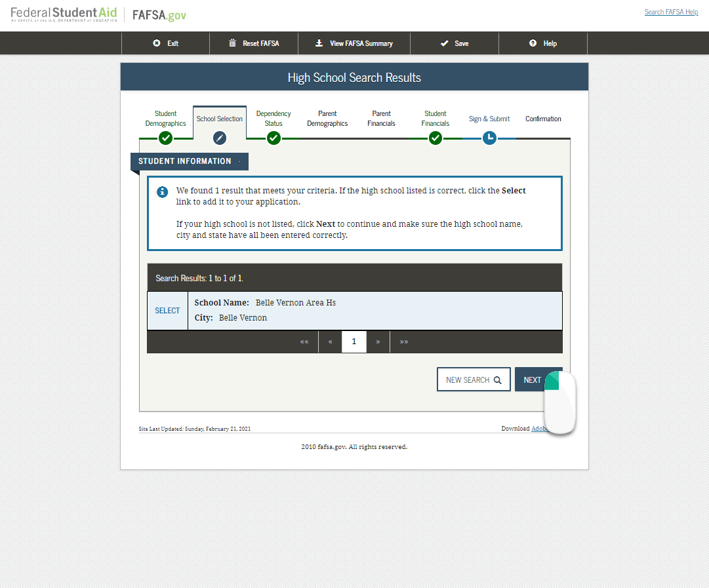Click page 1 in the pagination bar
Screen dimensions: 709x588
(354, 342)
